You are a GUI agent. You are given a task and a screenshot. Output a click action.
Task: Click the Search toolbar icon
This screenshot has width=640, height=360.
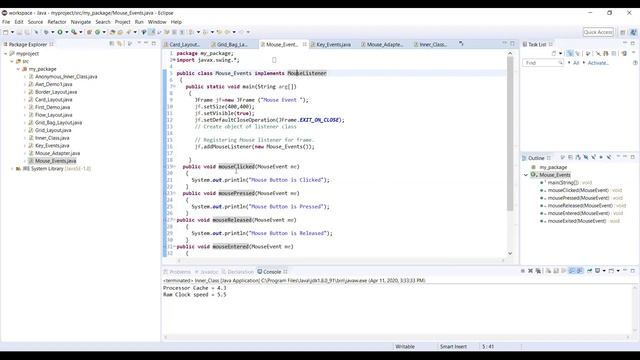pos(128,32)
